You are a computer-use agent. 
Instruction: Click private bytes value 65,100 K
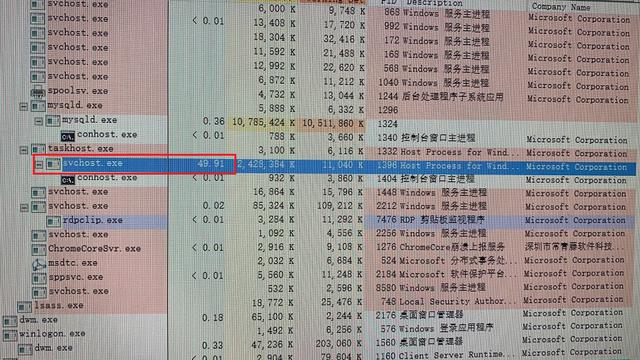[x=273, y=316]
